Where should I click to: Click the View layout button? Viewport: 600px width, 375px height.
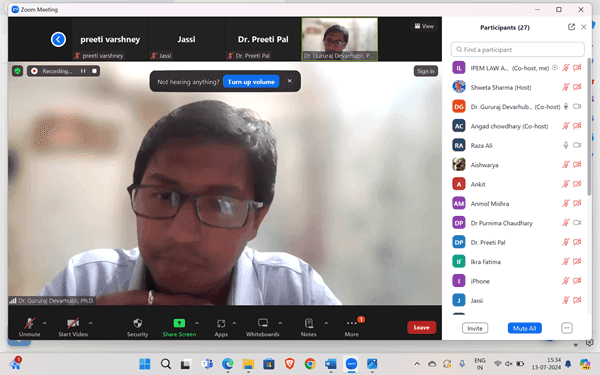tap(424, 26)
